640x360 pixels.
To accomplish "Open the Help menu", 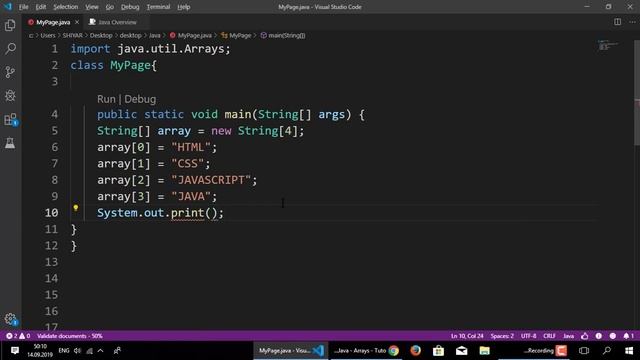I will pyautogui.click(x=184, y=7).
